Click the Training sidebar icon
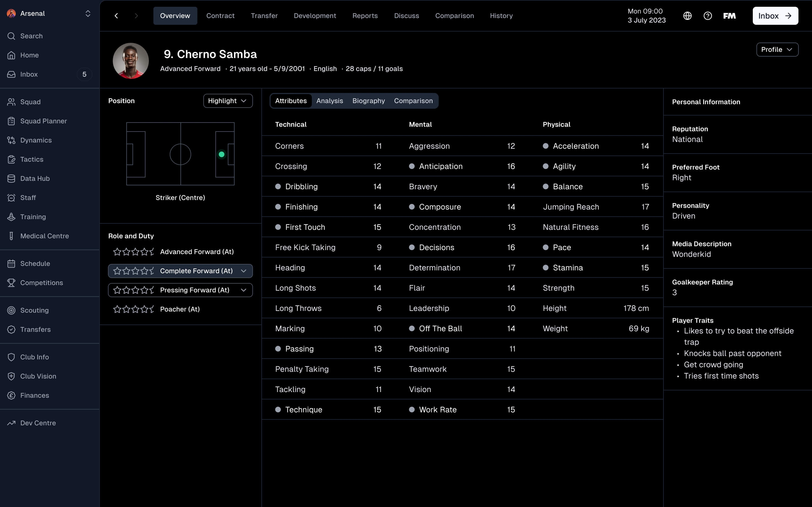The height and width of the screenshot is (507, 812). point(10,217)
